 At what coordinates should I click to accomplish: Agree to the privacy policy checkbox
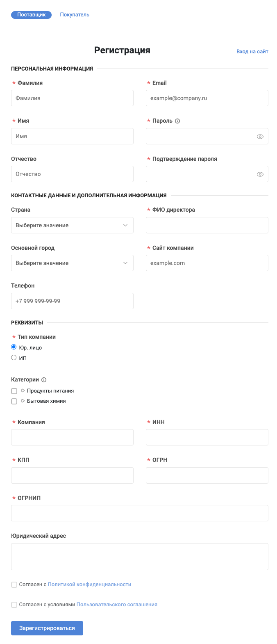coord(14,585)
